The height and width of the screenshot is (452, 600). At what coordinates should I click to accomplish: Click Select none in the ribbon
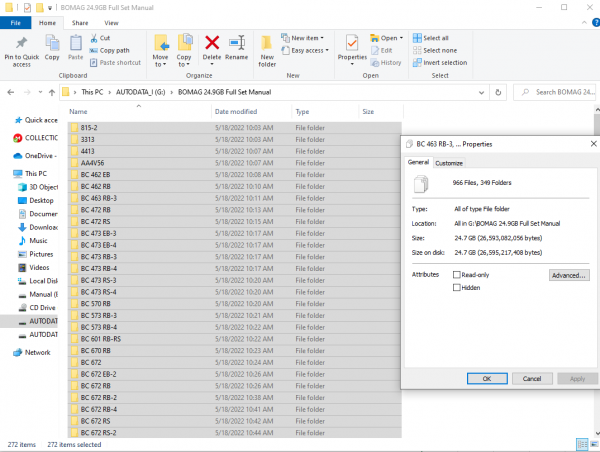[x=435, y=50]
